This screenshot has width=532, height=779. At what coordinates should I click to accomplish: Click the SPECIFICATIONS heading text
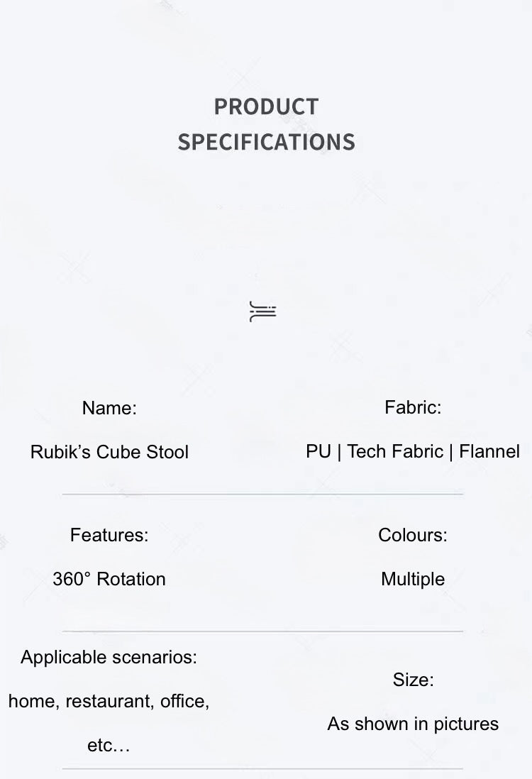(266, 142)
